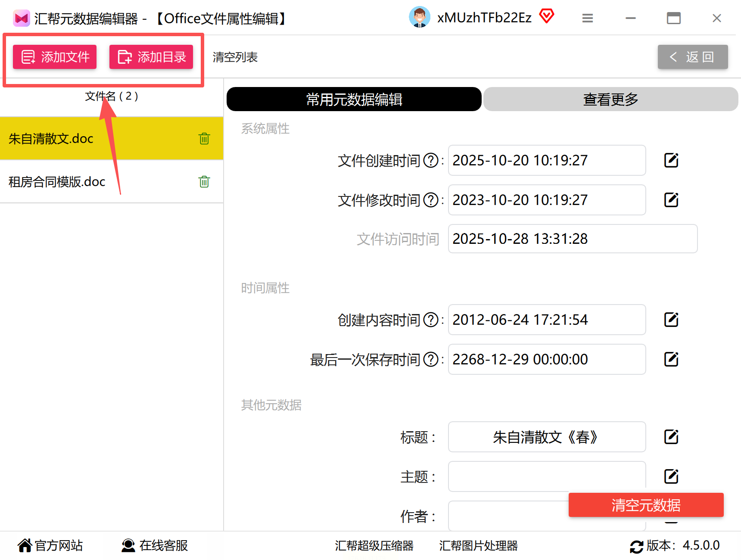Delete 租房合同模版.doc with its trash icon

[x=204, y=181]
